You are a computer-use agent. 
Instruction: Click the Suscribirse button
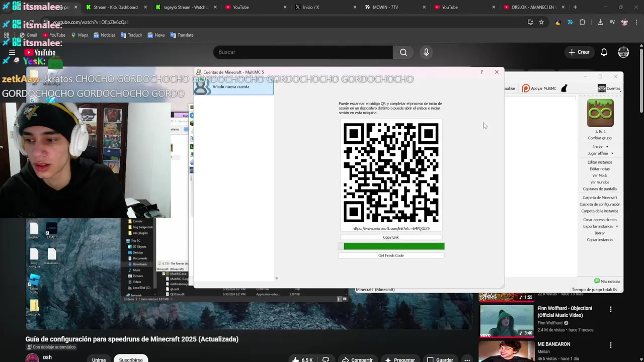point(131,359)
